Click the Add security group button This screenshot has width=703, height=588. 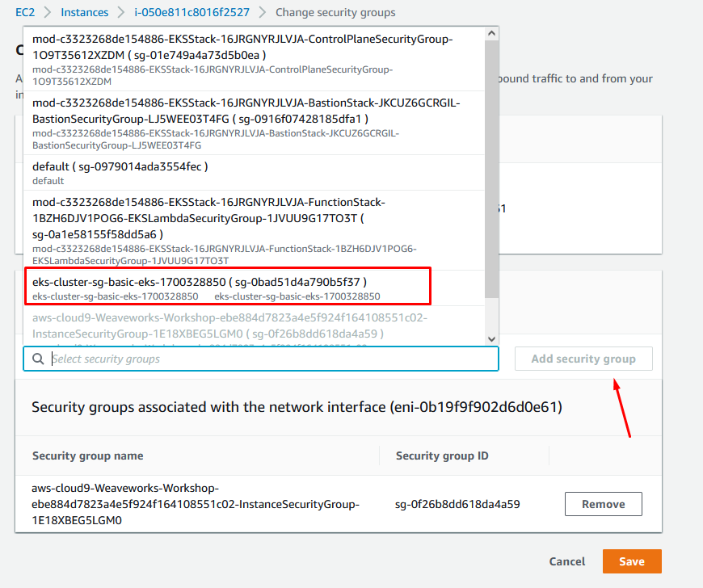[583, 359]
